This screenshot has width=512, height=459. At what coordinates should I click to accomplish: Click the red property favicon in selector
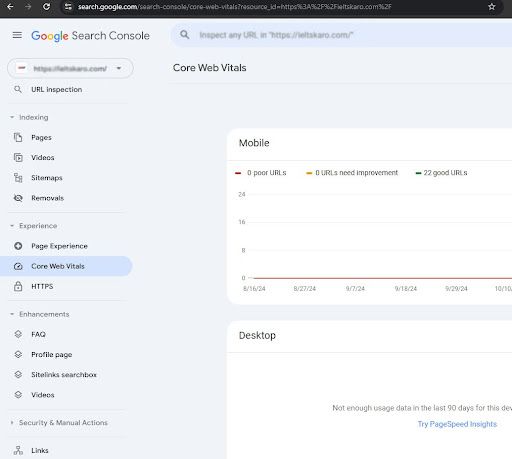[x=22, y=68]
